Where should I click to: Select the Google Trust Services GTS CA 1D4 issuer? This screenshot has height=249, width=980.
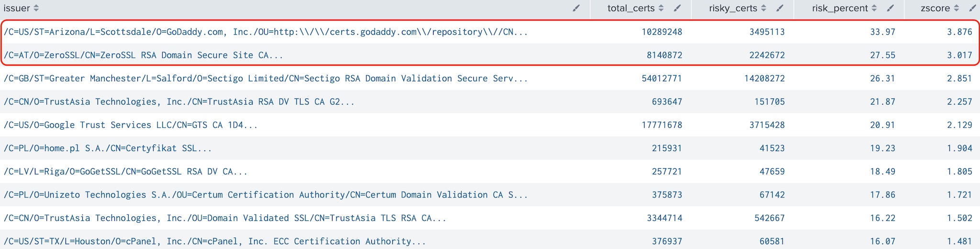(130, 125)
